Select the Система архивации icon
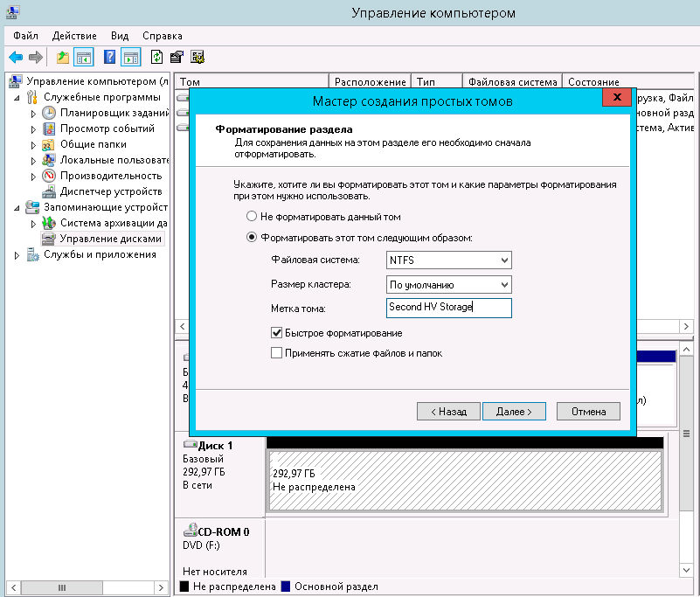This screenshot has width=700, height=597. pyautogui.click(x=48, y=223)
